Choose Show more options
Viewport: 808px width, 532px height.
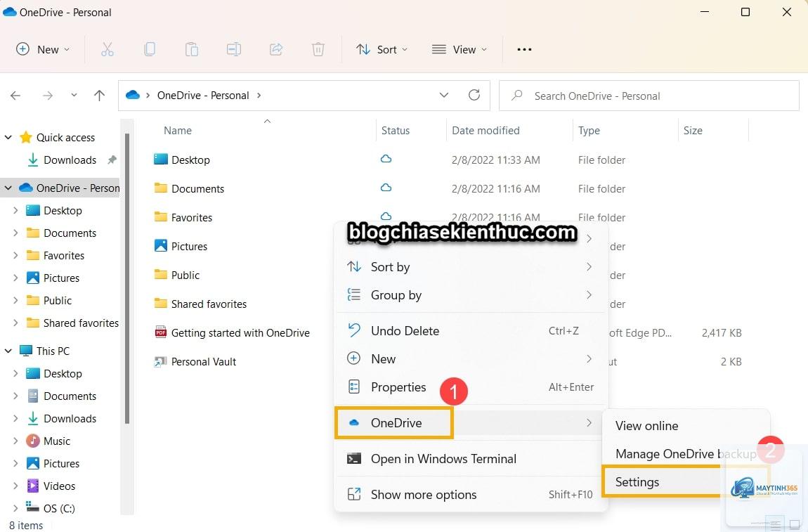pyautogui.click(x=471, y=494)
